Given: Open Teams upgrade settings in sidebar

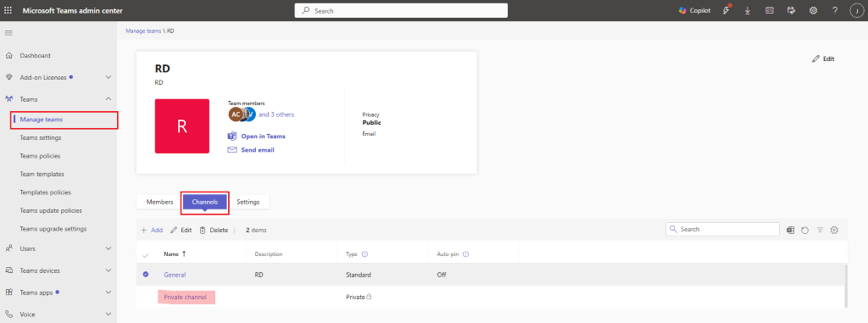Looking at the screenshot, I should coord(53,229).
